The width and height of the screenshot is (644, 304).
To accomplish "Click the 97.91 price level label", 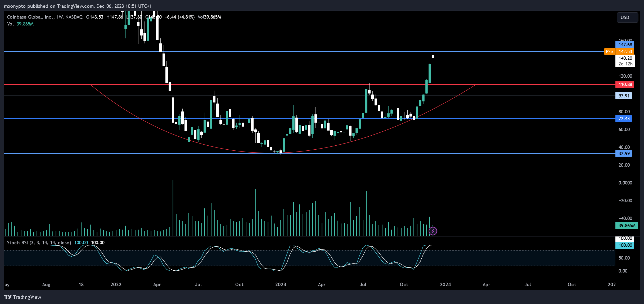I will tap(624, 96).
